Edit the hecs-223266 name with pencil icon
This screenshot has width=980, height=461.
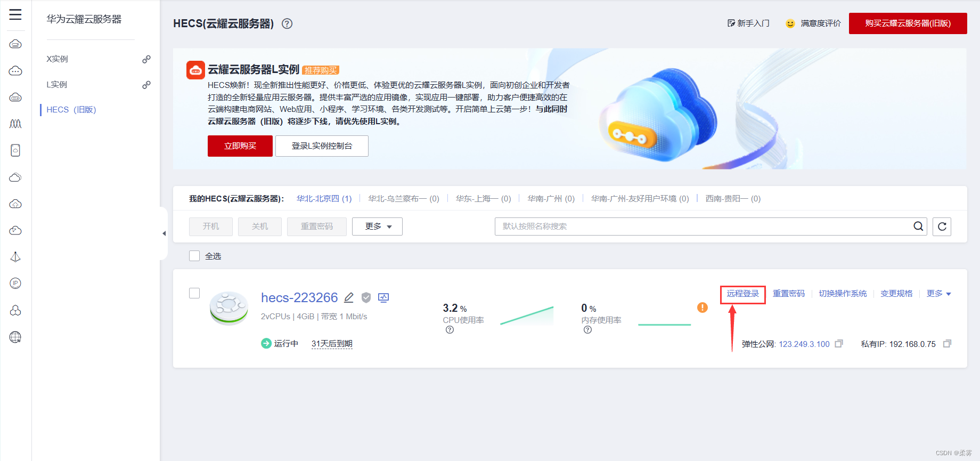pos(349,297)
